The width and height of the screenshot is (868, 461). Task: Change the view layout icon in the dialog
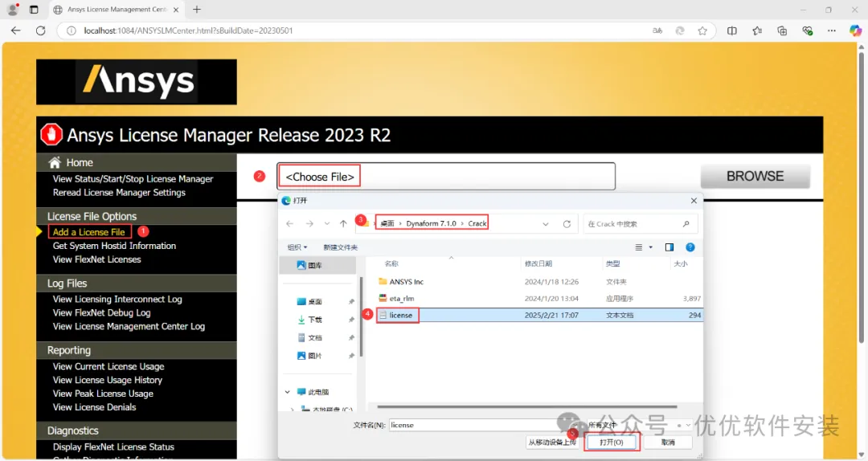pyautogui.click(x=639, y=247)
